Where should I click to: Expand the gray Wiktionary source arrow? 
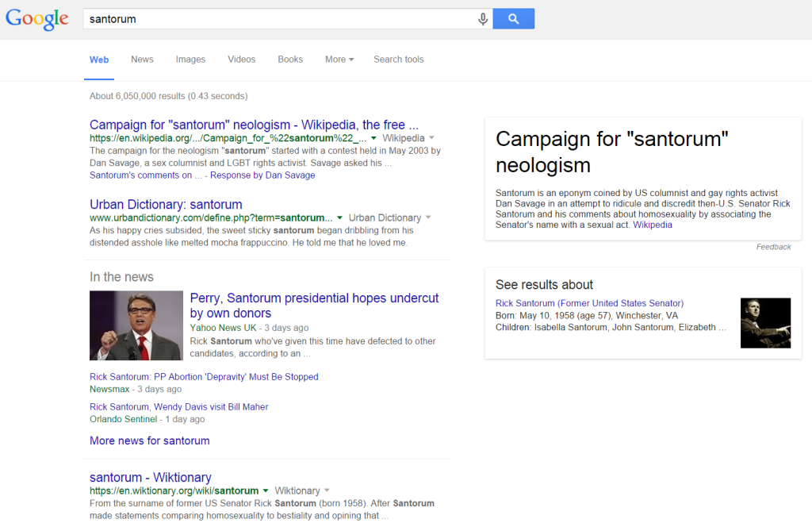pos(327,490)
